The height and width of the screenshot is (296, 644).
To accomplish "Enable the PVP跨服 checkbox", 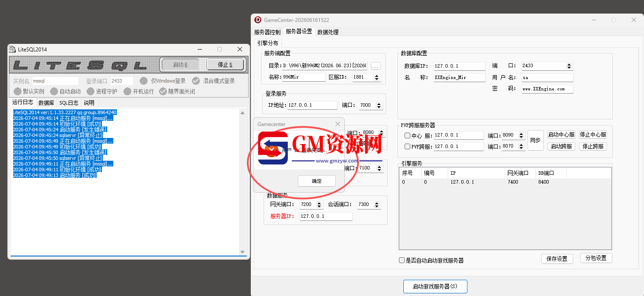I will coord(407,147).
